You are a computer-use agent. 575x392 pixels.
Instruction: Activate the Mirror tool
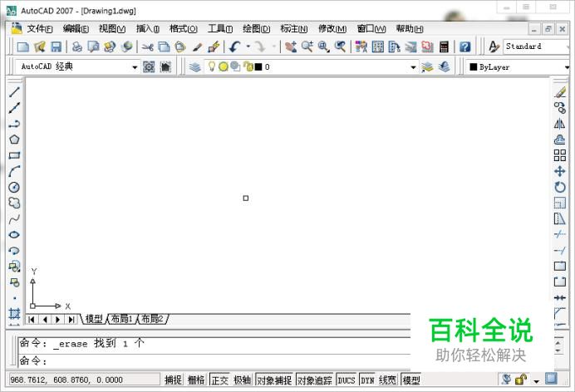(x=559, y=124)
